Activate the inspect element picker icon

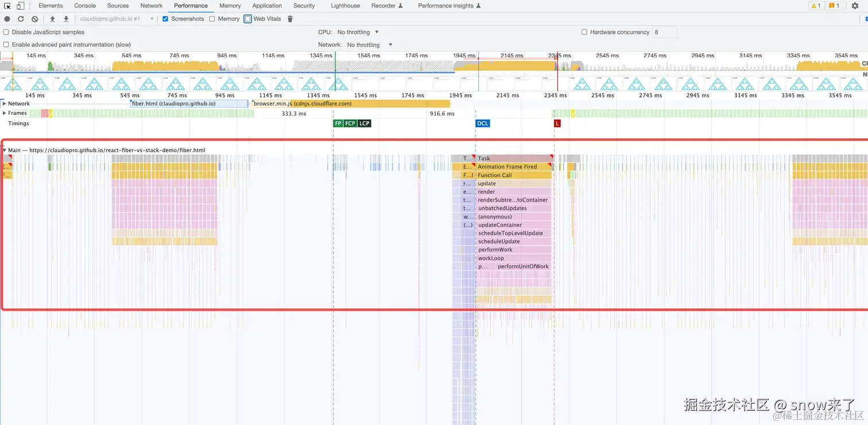[7, 6]
